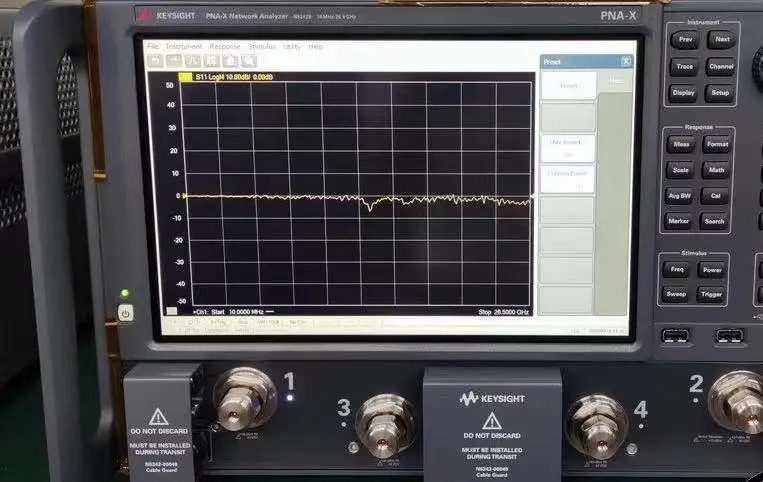
Task: Open the Instrument menu
Action: click(x=184, y=46)
